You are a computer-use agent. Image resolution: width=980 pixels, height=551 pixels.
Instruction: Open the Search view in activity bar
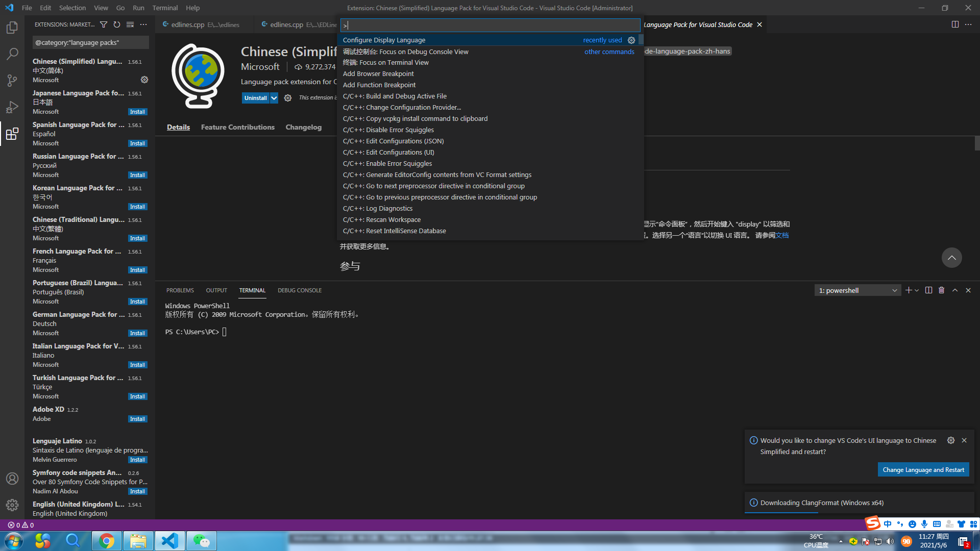(x=12, y=54)
